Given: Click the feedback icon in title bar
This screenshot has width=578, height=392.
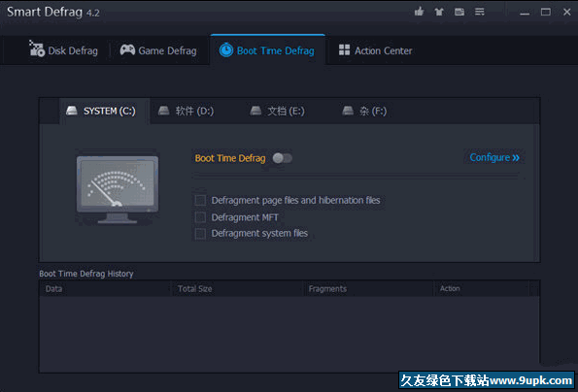Looking at the screenshot, I should coord(459,12).
